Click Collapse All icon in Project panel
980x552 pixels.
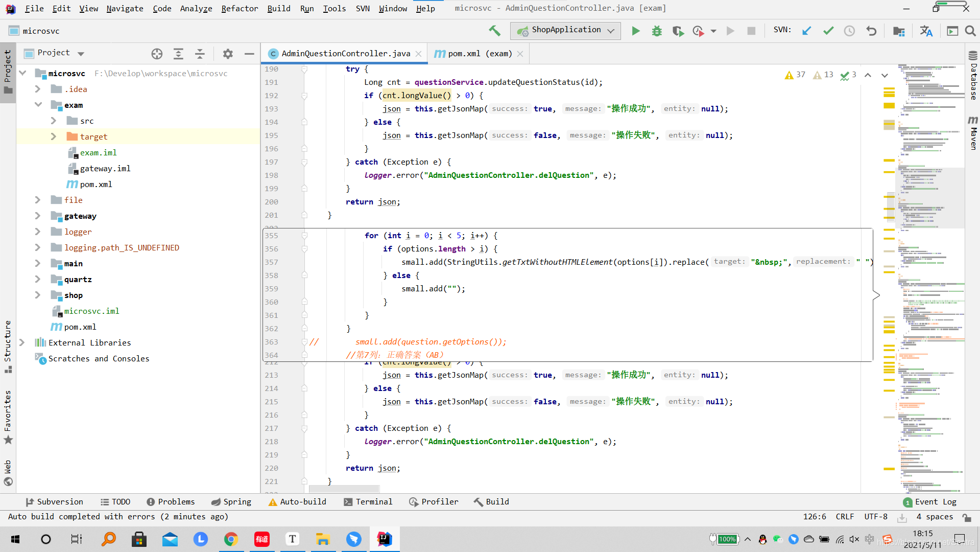(200, 54)
